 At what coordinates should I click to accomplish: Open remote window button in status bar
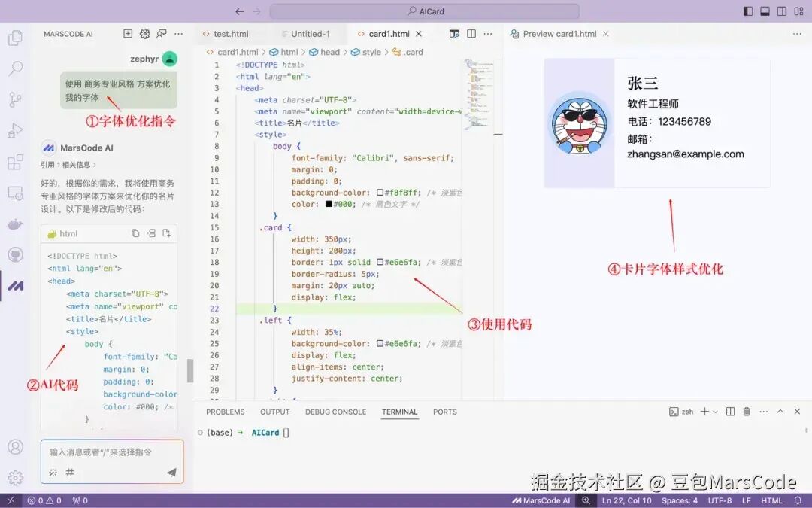coord(11,500)
